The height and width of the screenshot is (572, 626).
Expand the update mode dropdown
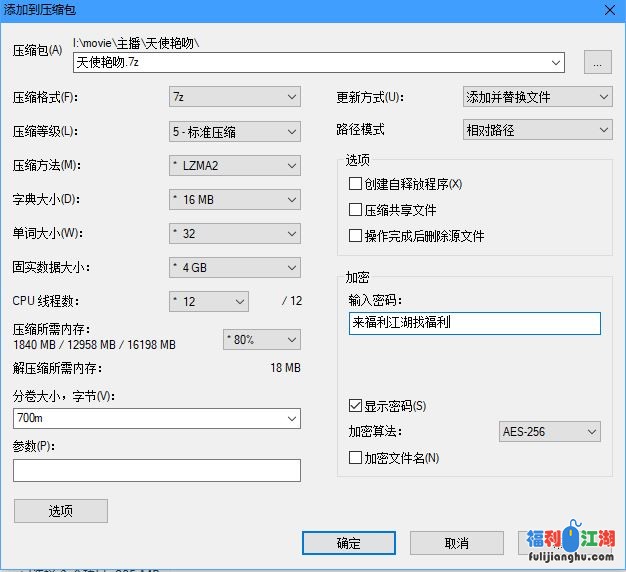537,97
